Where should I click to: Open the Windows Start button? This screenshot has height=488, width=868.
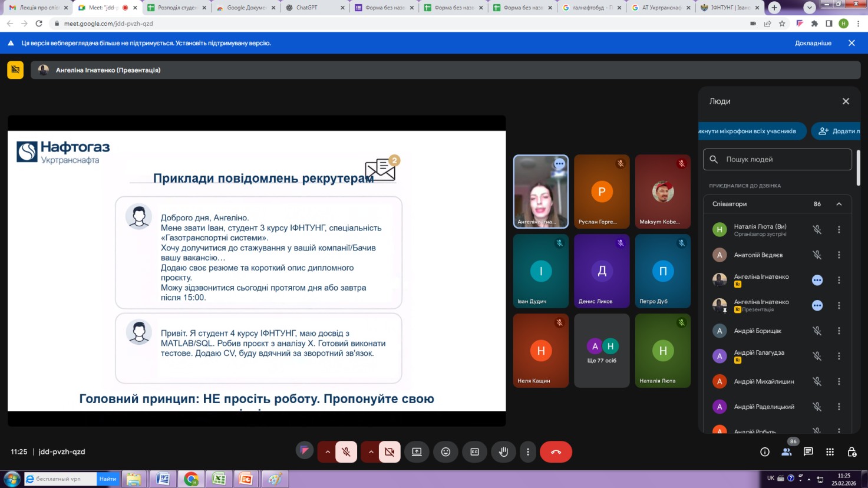pyautogui.click(x=11, y=479)
